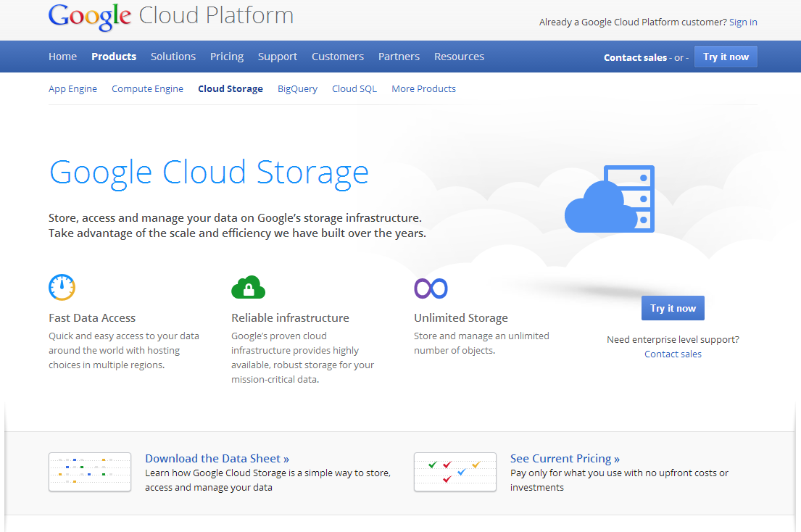Open the Products menu item
The width and height of the screenshot is (801, 532).
(114, 57)
